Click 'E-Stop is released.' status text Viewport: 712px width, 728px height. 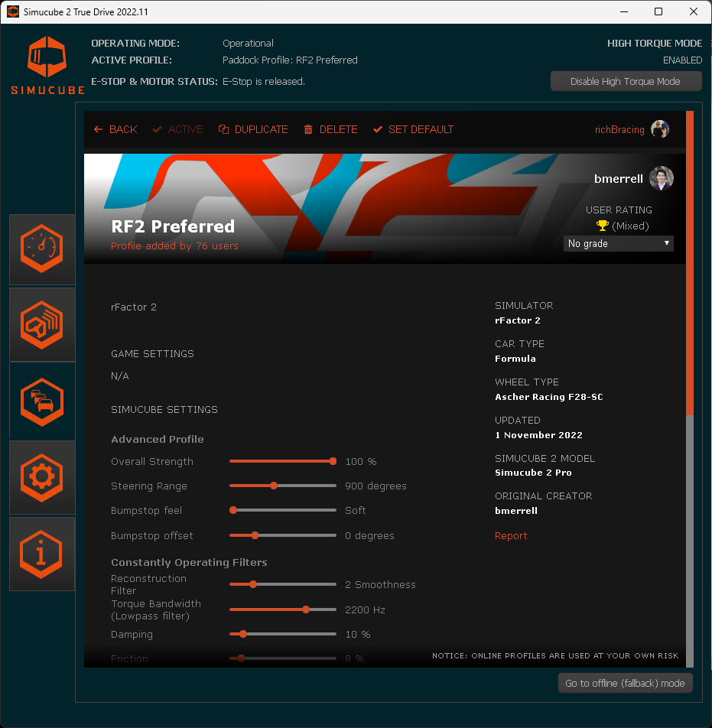pyautogui.click(x=264, y=81)
